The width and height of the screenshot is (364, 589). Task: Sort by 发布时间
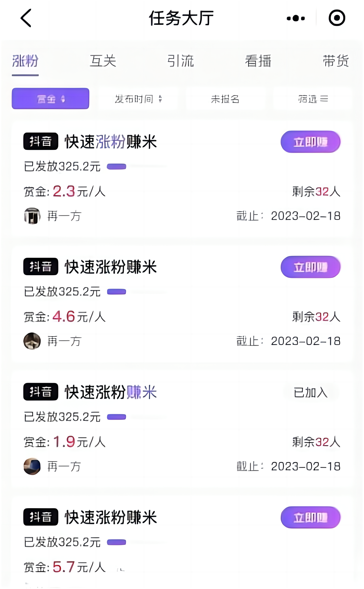138,99
